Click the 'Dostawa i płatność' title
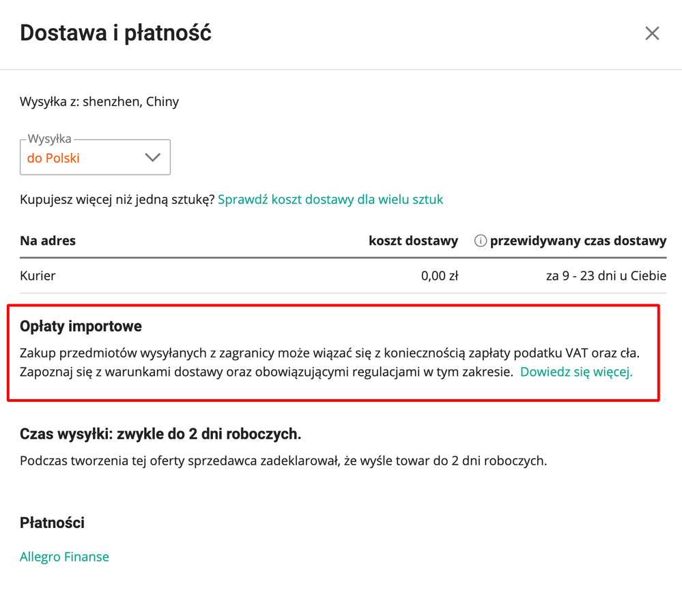 pos(115,33)
